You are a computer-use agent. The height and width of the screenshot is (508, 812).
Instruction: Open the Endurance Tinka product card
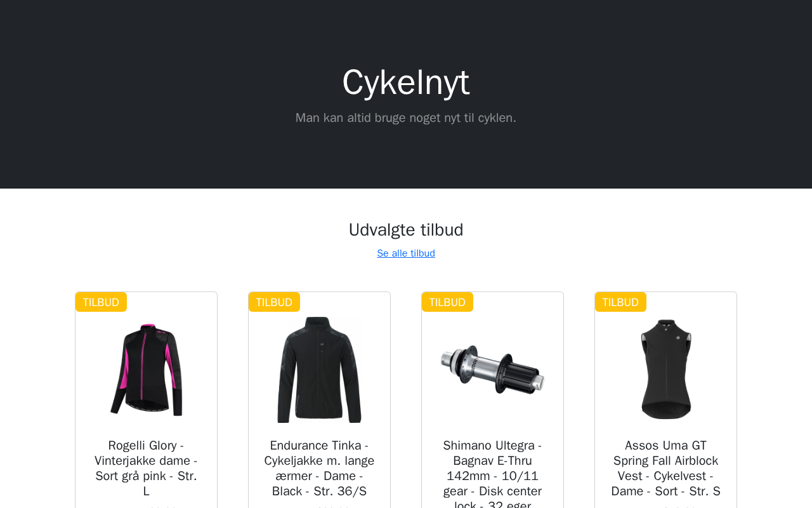[x=319, y=400]
